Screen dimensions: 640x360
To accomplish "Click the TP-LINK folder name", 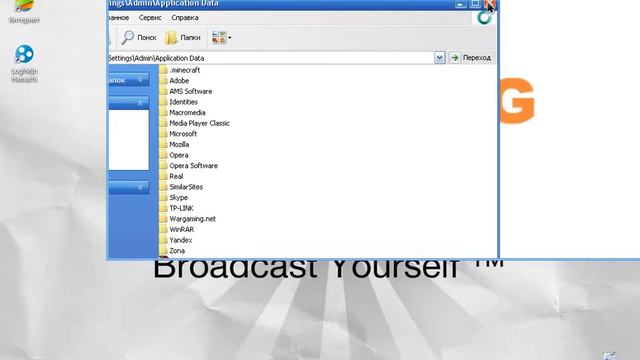I will coord(181,208).
